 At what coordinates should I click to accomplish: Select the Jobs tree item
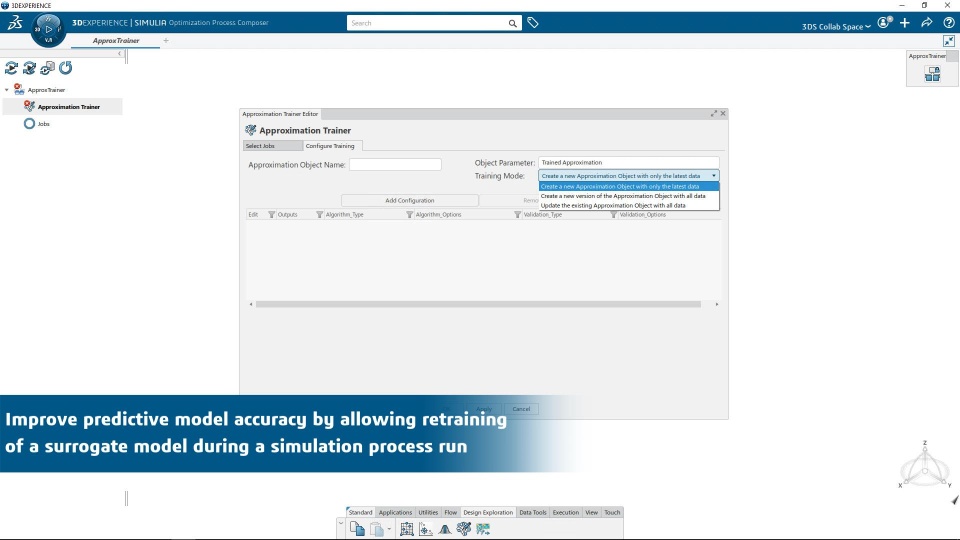(x=43, y=124)
